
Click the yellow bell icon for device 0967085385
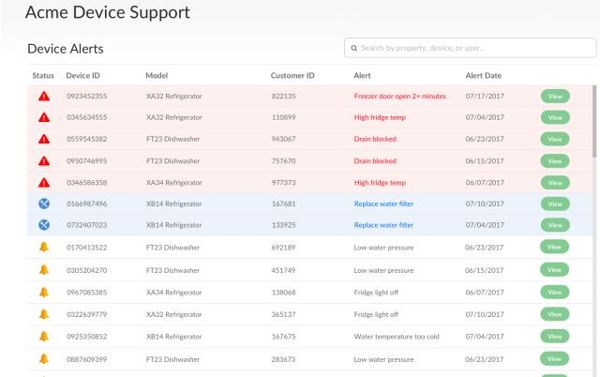coord(44,292)
